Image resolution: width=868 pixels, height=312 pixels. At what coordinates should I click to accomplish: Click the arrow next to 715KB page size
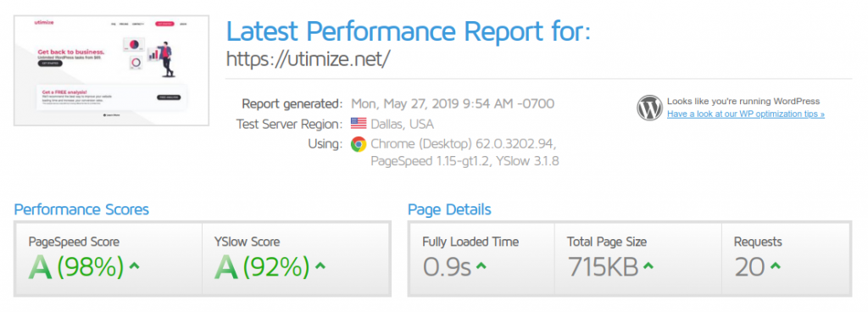point(648,266)
